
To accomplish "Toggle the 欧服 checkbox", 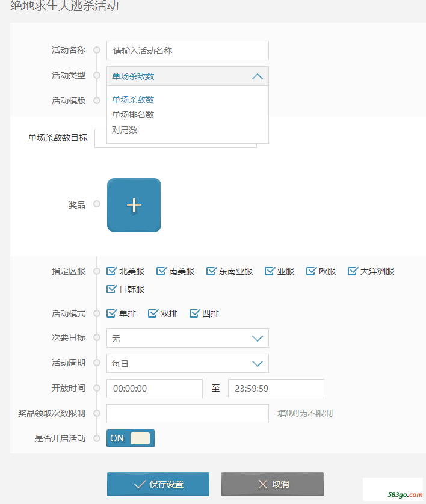I will (311, 271).
